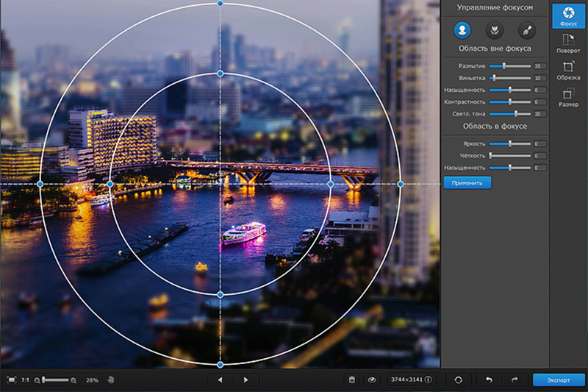The image size is (588, 392).
Task: Go to the previous image arrow
Action: click(x=219, y=379)
